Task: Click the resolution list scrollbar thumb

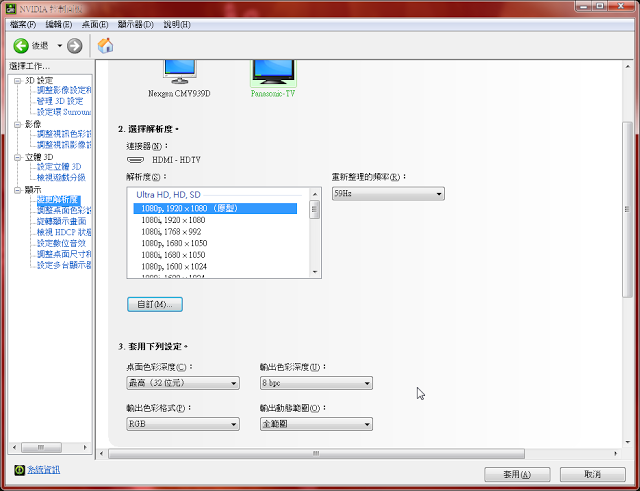Action: (x=315, y=210)
